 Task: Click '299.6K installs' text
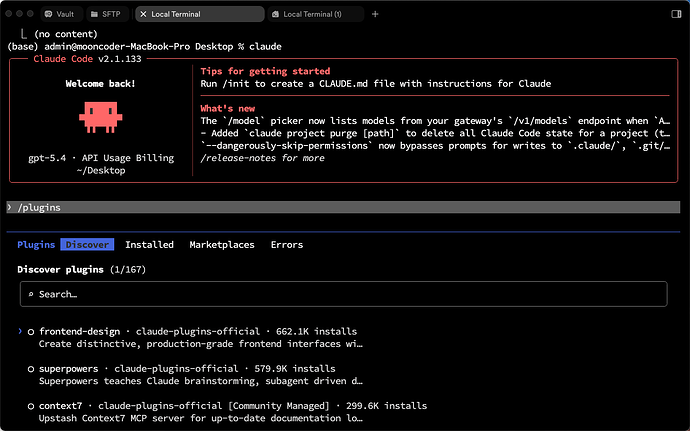point(386,405)
